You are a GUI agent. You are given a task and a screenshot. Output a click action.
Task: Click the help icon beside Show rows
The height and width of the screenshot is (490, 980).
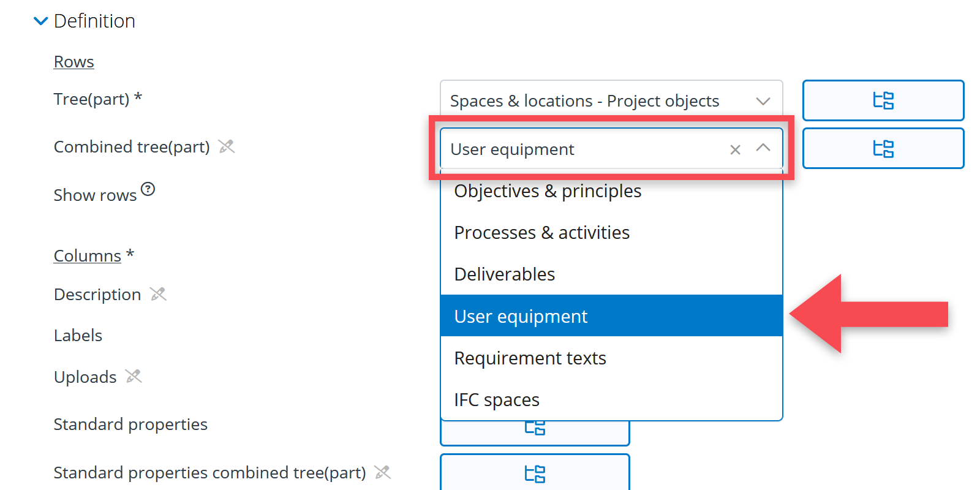pos(148,189)
